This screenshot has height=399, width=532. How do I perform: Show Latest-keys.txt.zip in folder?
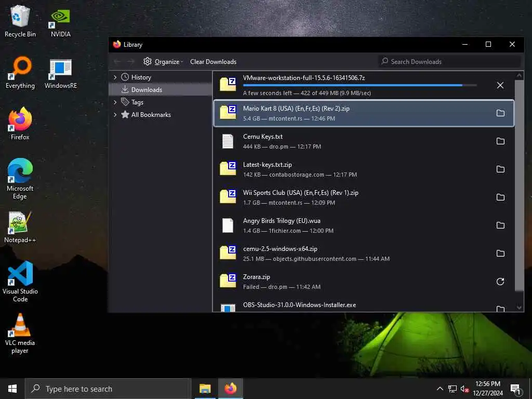(500, 169)
